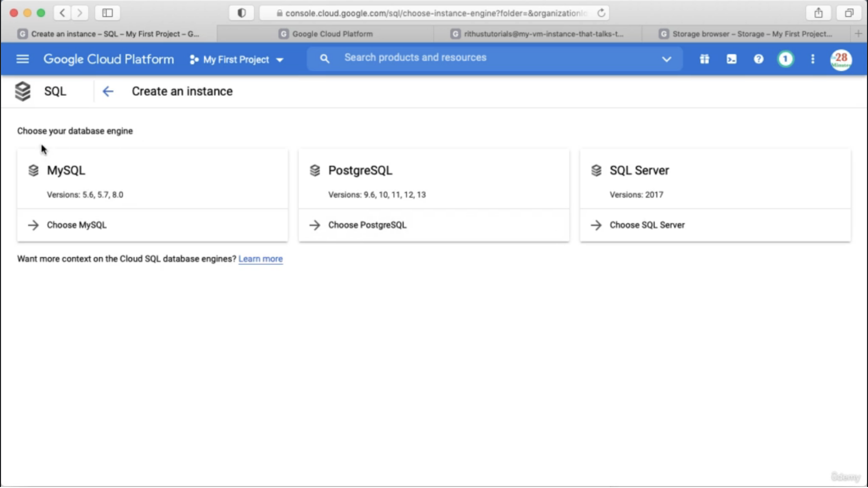Click Safari back navigation button
This screenshot has width=868, height=488.
(x=62, y=13)
